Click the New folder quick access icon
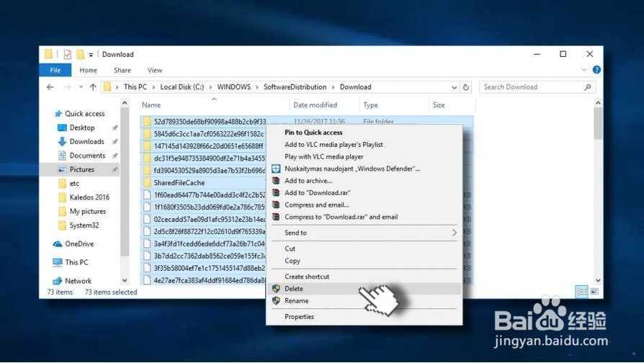 pos(80,54)
